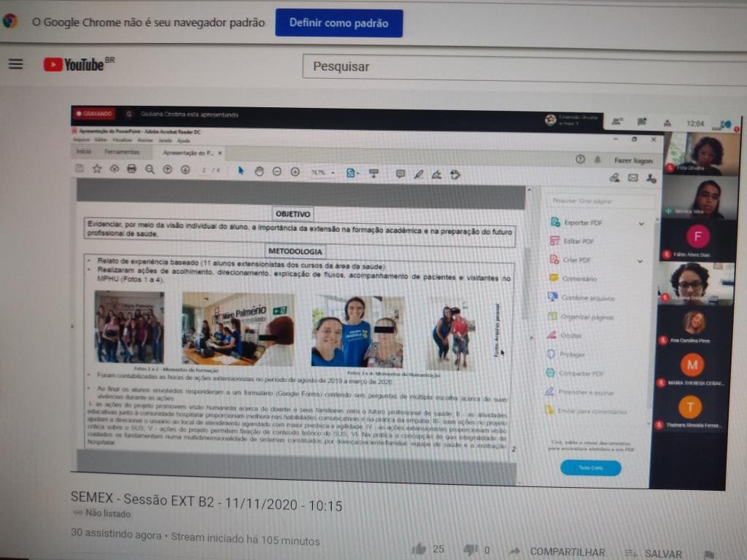Click the add comment note icon
The height and width of the screenshot is (560, 747).
point(400,174)
